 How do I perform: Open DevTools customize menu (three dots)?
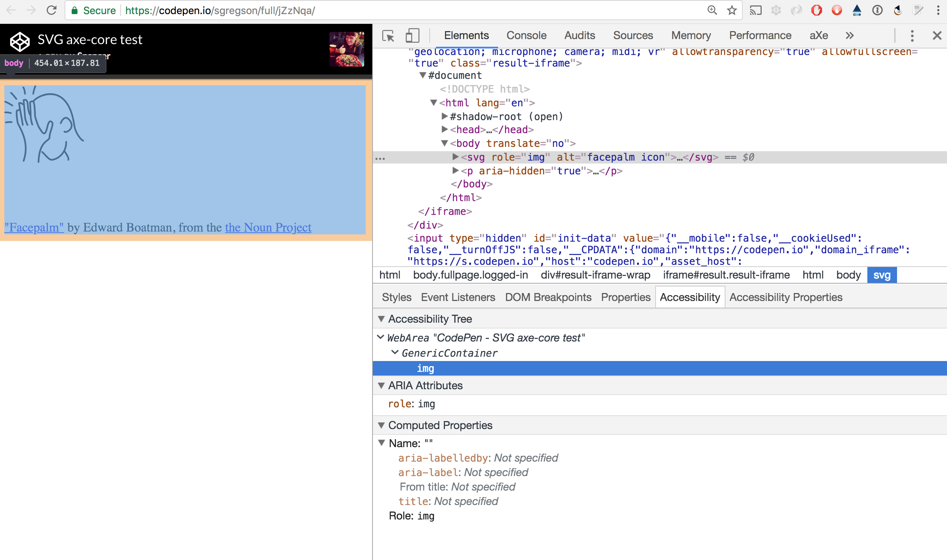tap(912, 36)
